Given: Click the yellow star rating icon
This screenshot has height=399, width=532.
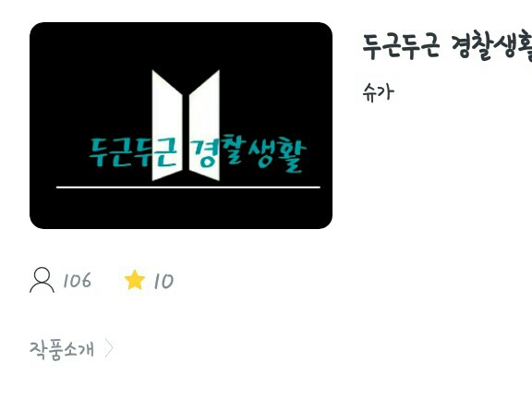Looking at the screenshot, I should pos(135,280).
